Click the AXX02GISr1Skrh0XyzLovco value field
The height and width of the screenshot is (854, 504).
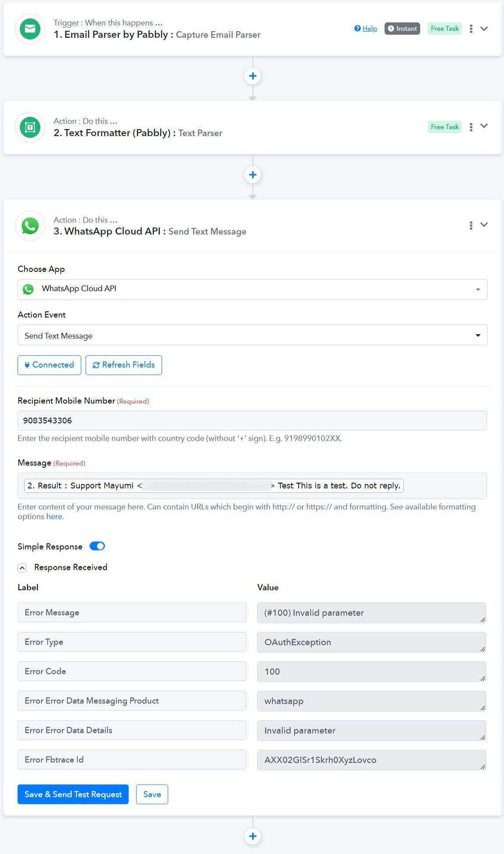[371, 760]
